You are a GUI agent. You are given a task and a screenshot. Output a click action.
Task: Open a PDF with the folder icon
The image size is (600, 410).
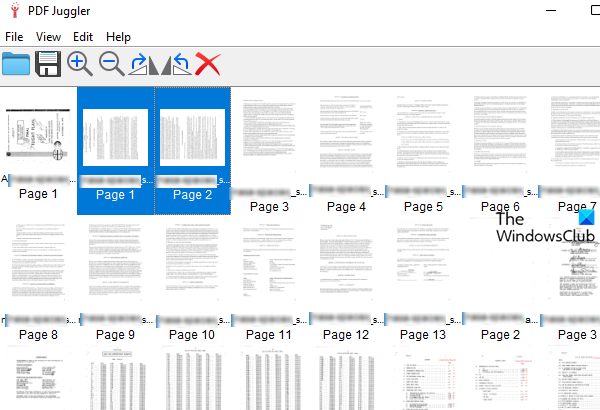click(x=16, y=64)
